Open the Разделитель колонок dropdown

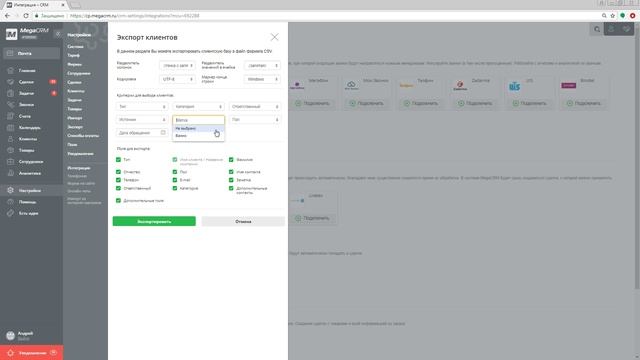(177, 65)
